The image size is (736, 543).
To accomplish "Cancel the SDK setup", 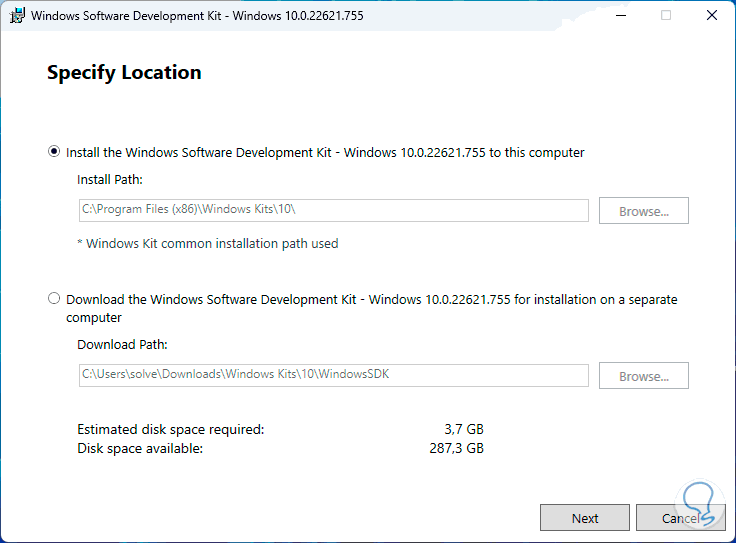I will [x=681, y=518].
